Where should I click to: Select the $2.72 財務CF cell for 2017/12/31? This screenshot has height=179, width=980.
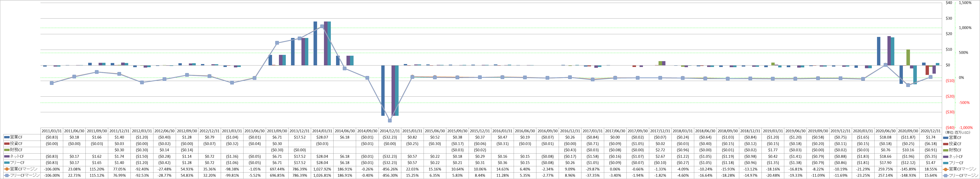660,150
